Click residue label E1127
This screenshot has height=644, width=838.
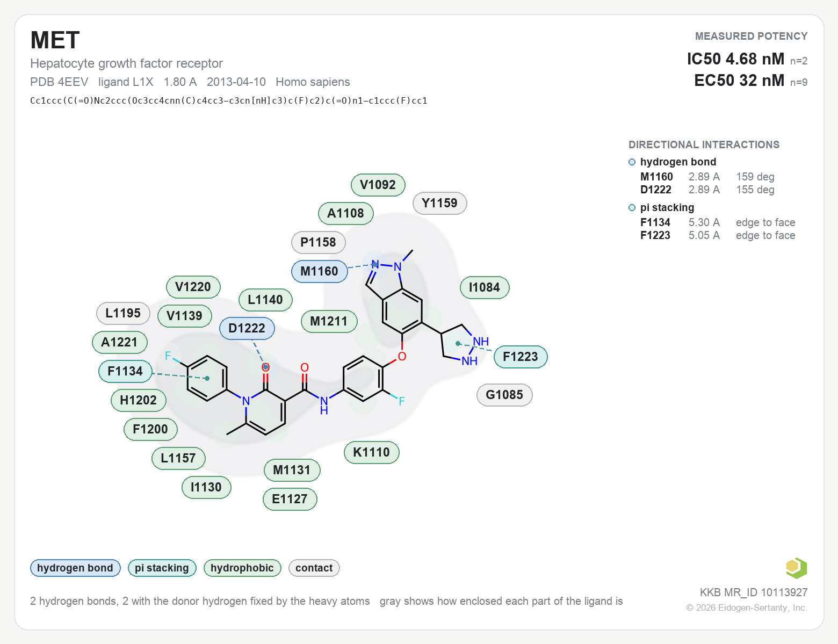290,499
